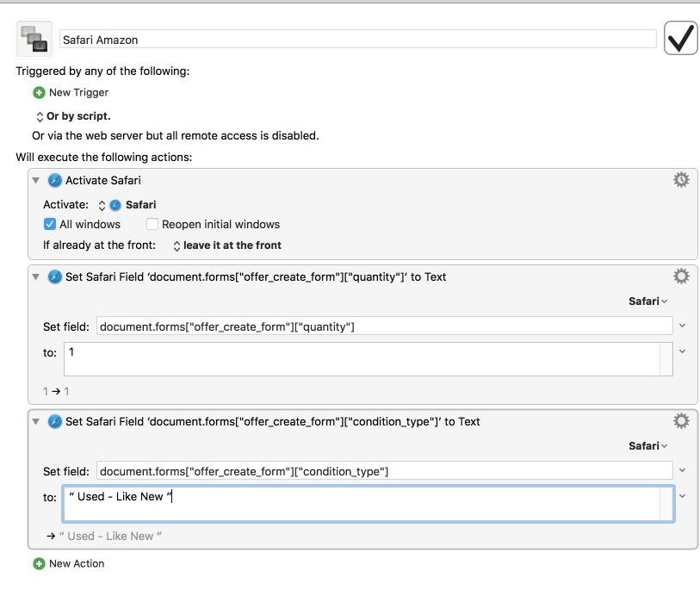Screen dimensions: 700x590
Task: Click the Safari Amazon macro name field
Action: [357, 40]
